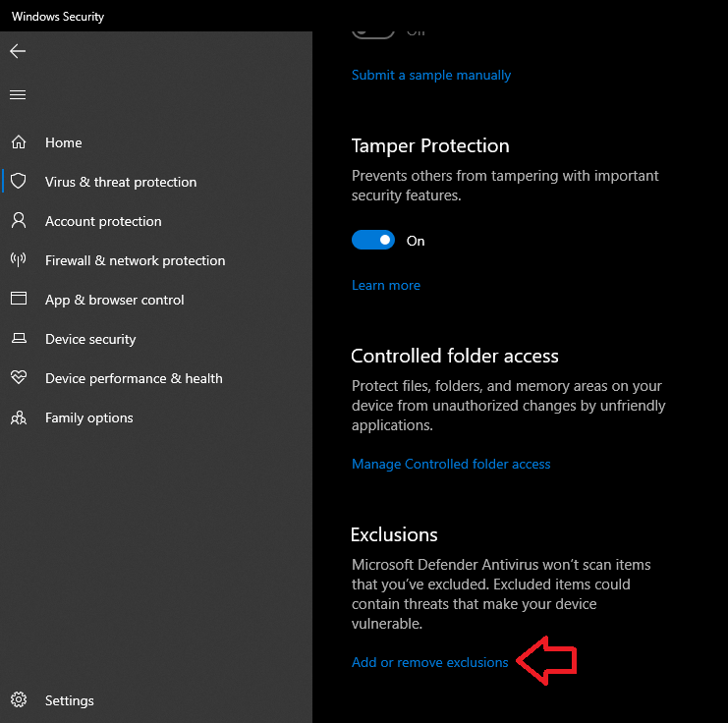Viewport: 728px width, 723px height.
Task: Turn off the Tamper Protection toggle
Action: coord(373,241)
